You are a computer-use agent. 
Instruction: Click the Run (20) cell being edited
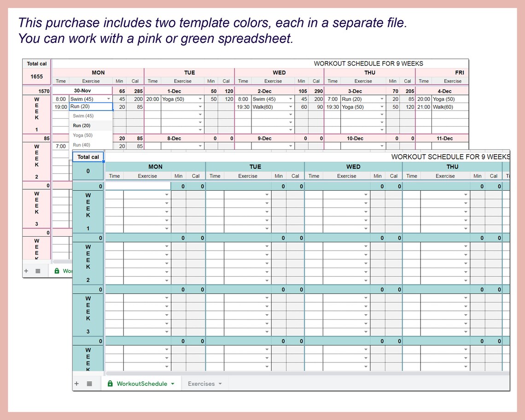(x=91, y=106)
